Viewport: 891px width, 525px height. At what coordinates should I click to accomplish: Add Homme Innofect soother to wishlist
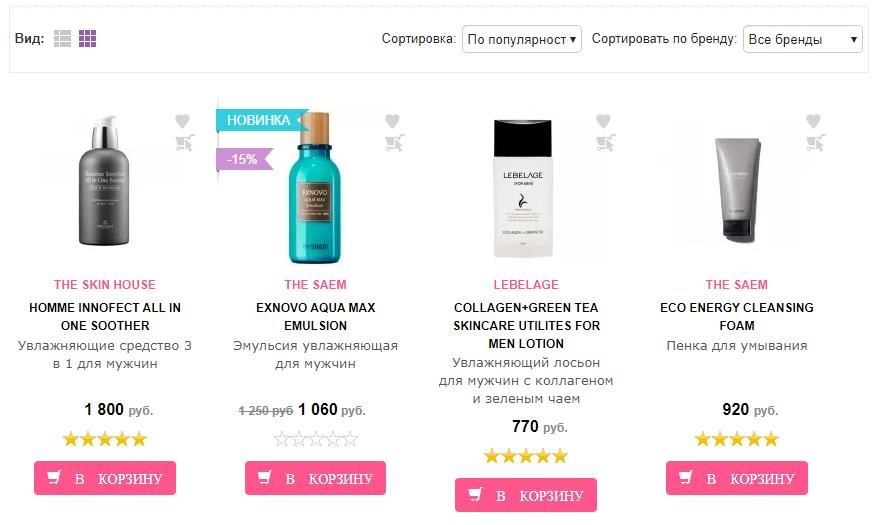point(182,121)
